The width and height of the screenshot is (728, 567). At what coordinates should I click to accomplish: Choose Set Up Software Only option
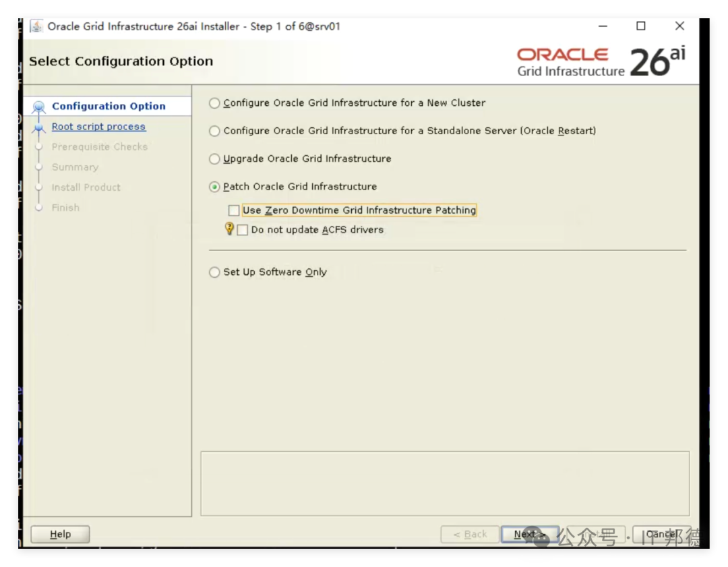click(214, 272)
